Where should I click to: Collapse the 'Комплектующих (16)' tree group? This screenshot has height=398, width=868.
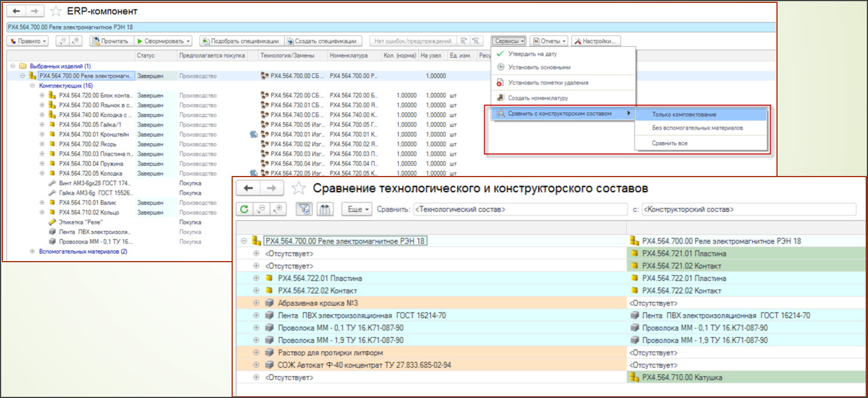click(33, 86)
